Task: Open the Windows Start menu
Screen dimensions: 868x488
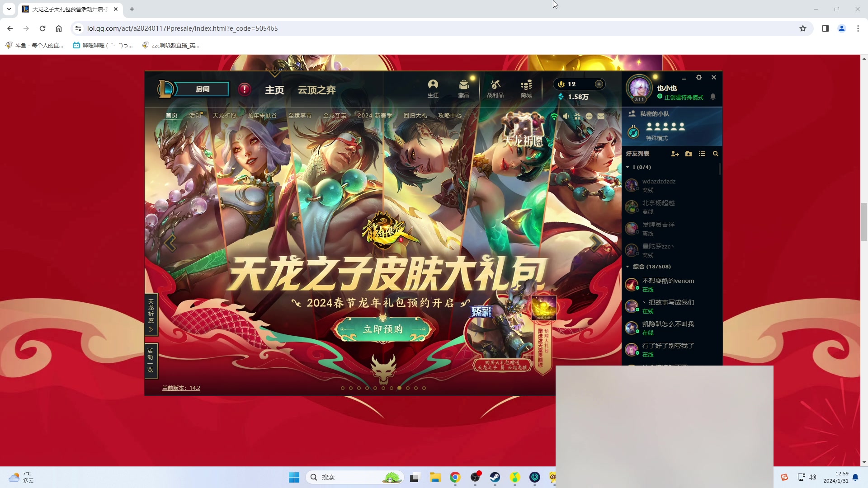Action: pos(294,477)
